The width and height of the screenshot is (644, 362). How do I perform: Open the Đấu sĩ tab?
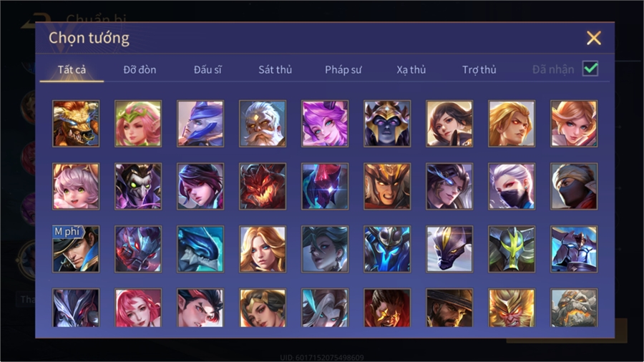point(208,70)
